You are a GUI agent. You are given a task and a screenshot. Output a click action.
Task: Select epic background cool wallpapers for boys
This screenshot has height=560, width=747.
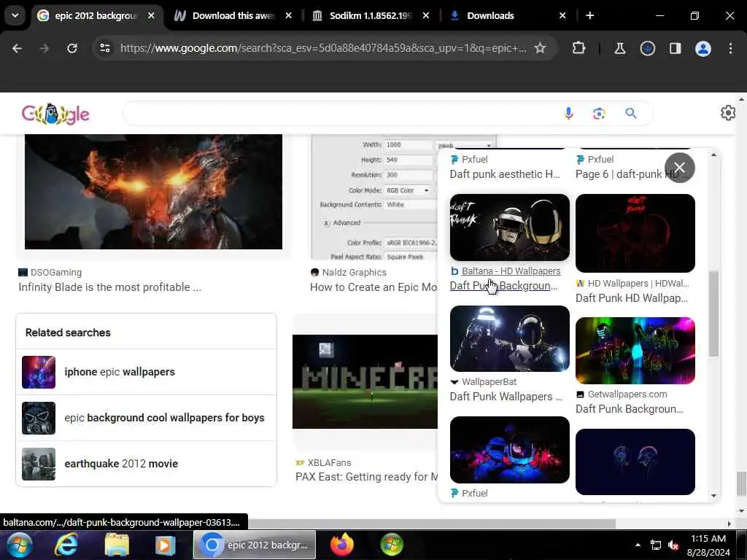click(146, 418)
